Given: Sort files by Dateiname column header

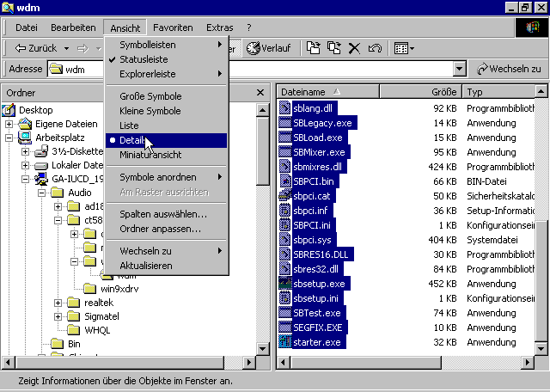Looking at the screenshot, I should [x=328, y=92].
